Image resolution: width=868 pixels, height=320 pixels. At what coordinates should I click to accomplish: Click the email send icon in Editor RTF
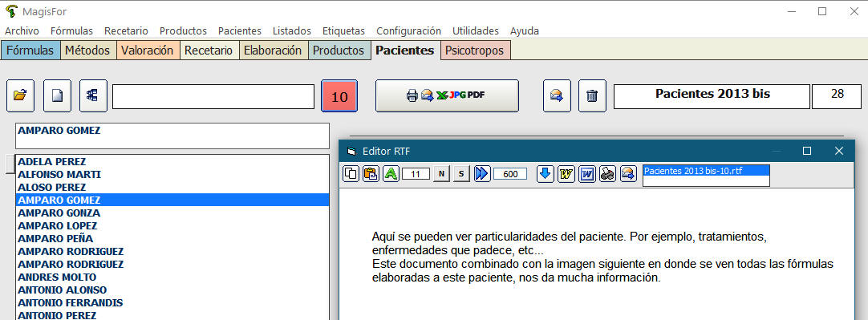pos(628,174)
